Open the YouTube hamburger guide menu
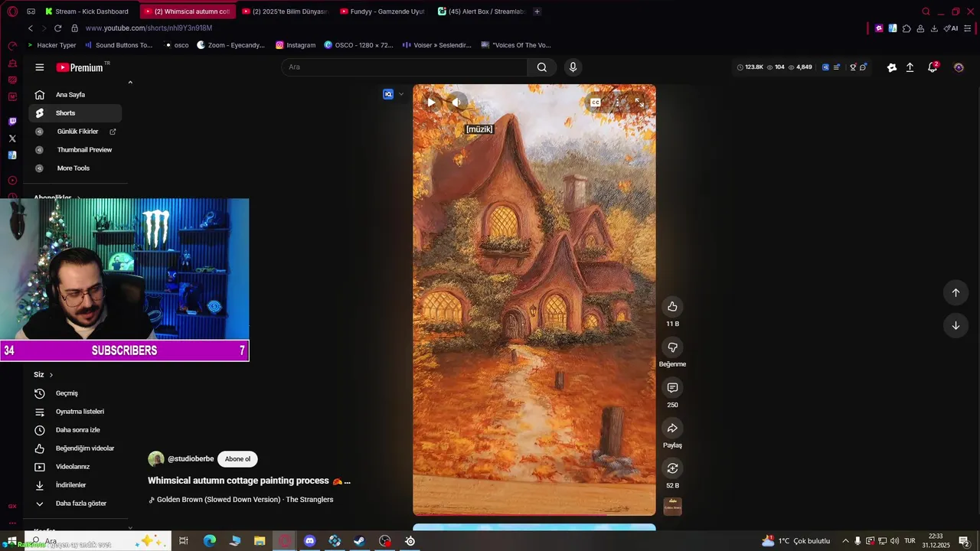980x551 pixels. [x=40, y=67]
